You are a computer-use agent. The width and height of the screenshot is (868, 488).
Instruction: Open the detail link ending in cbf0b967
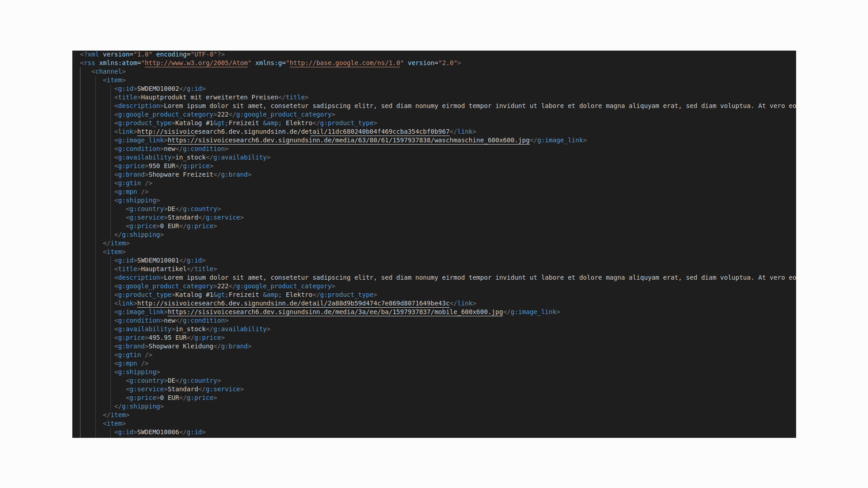(293, 131)
